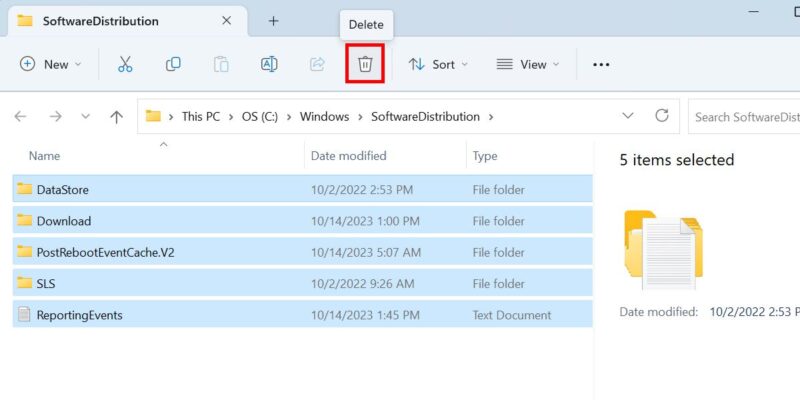Click the DataStore folder icon

tap(24, 189)
